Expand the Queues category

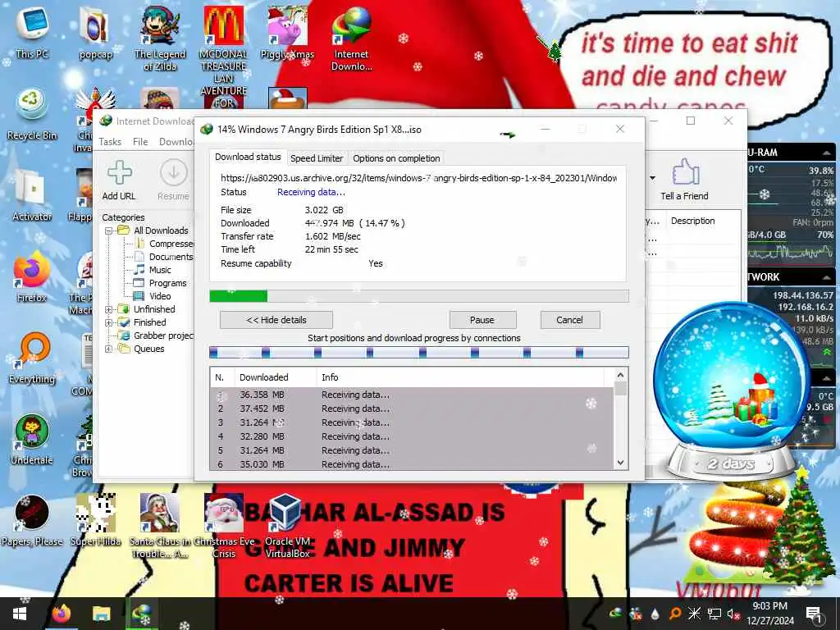tap(109, 349)
